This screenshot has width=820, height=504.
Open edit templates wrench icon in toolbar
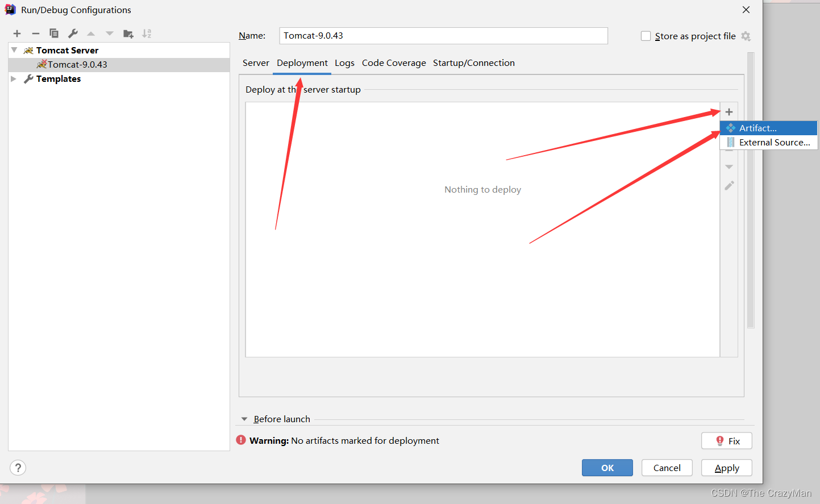[x=73, y=34]
